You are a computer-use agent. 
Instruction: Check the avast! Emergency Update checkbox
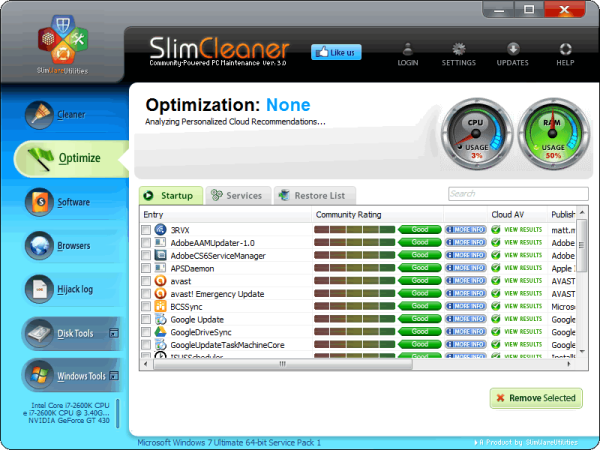tap(146, 293)
